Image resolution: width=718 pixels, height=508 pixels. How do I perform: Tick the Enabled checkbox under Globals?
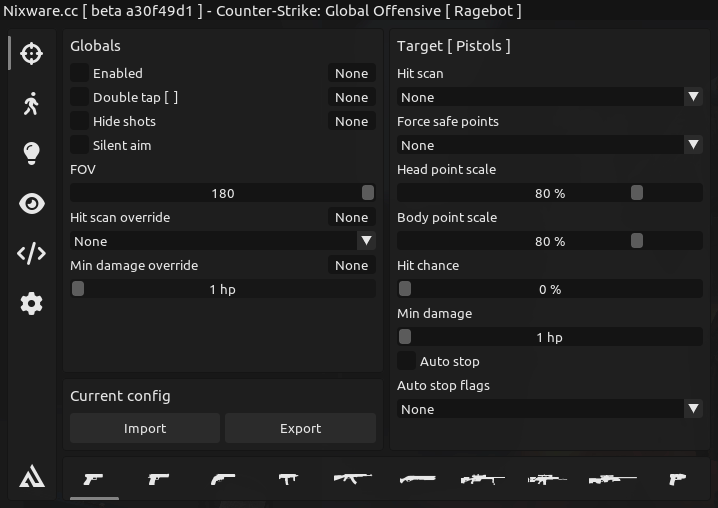[79, 73]
